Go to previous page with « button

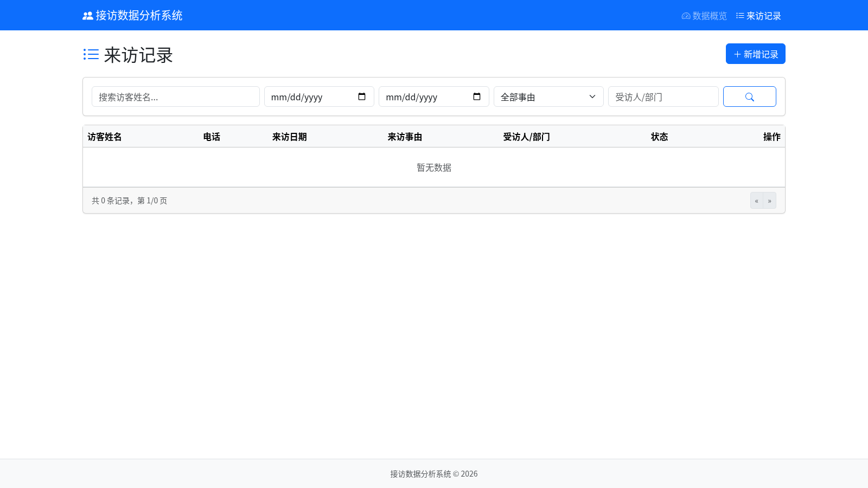coord(757,201)
